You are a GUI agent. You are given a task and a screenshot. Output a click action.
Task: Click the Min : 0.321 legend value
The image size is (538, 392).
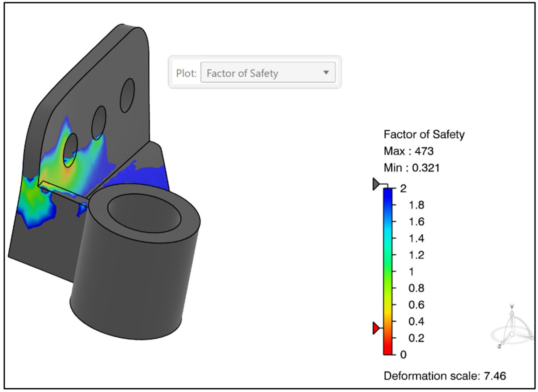click(x=413, y=167)
